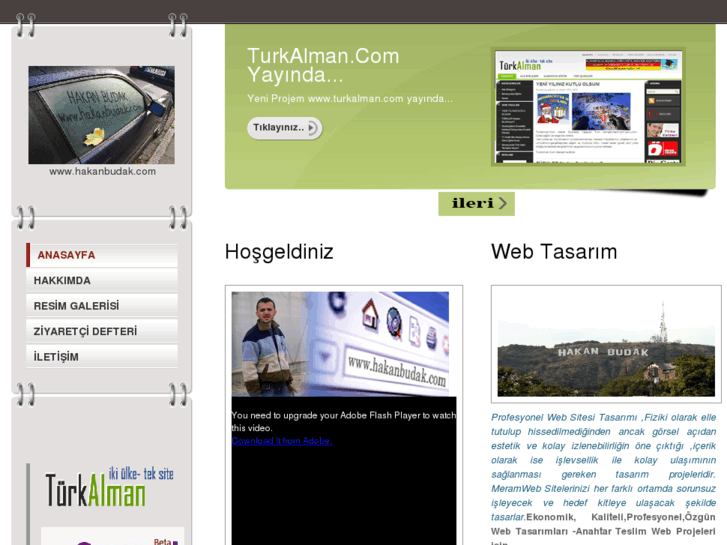The width and height of the screenshot is (727, 545).
Task: Open the TurkAlman site screenshot preview
Action: [x=588, y=106]
